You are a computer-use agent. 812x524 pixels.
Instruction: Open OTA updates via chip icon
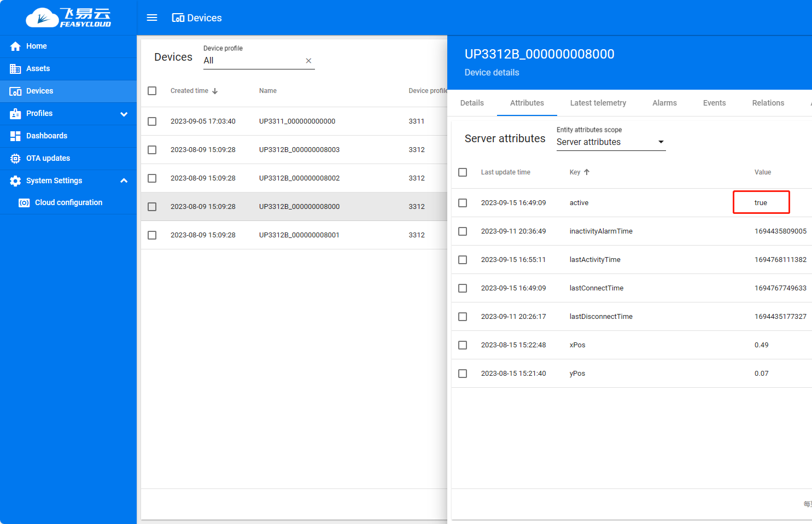click(15, 159)
